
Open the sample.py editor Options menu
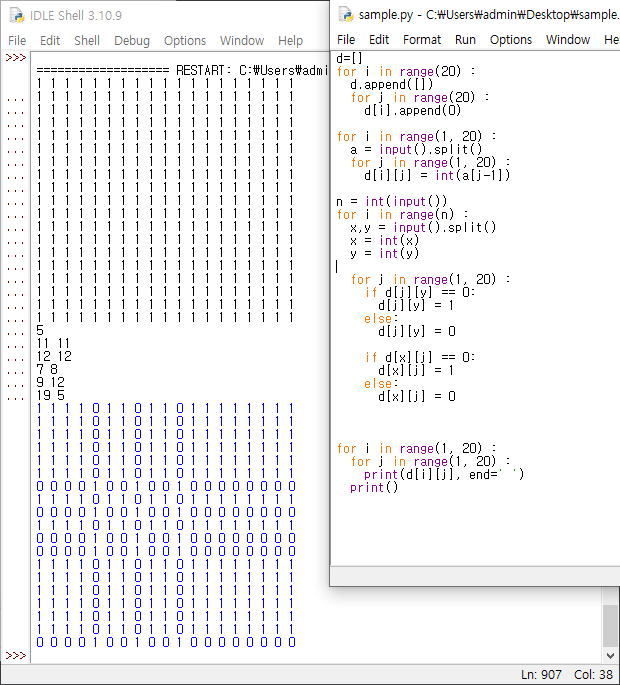tap(511, 40)
